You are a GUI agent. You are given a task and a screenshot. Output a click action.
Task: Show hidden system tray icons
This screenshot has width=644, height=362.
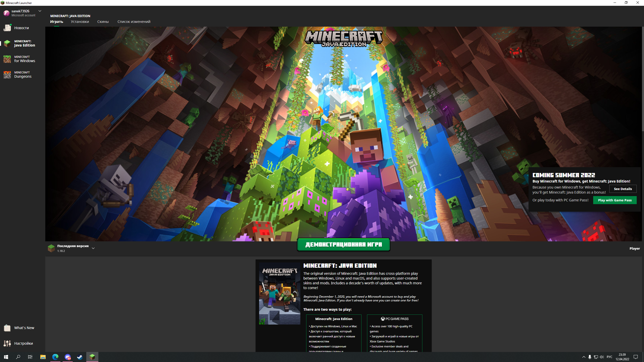(584, 357)
